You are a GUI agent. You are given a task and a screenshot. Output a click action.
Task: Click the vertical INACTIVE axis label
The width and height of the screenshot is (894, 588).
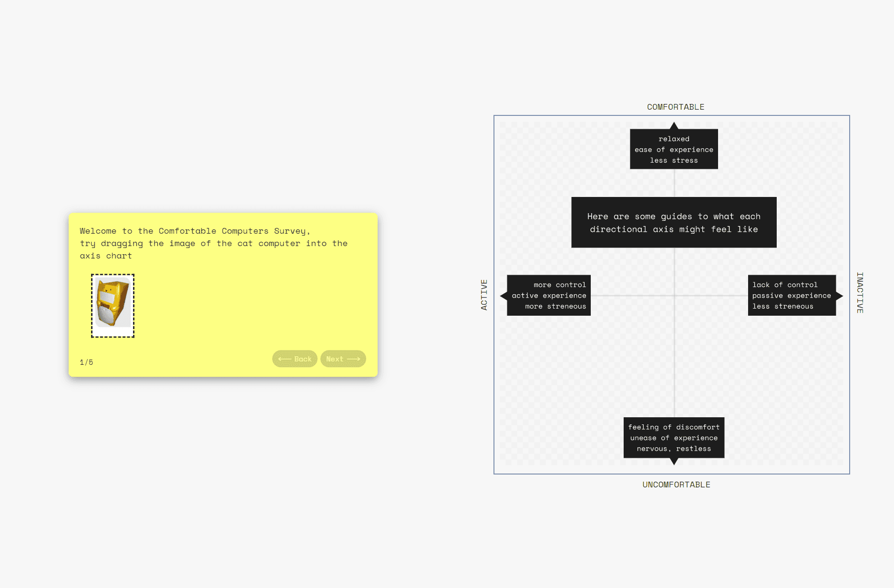[860, 293]
